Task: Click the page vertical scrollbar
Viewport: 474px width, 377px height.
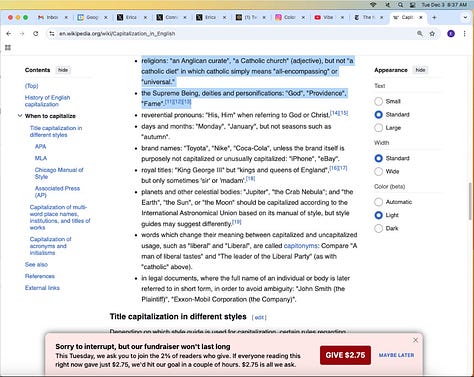Action: point(470,200)
